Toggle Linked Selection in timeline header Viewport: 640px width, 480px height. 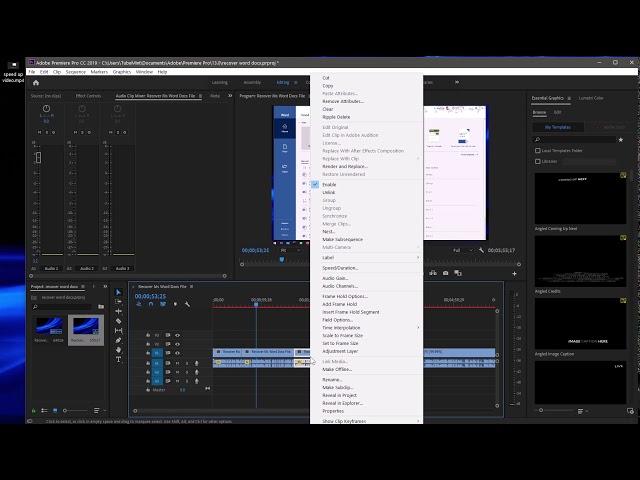[163, 304]
